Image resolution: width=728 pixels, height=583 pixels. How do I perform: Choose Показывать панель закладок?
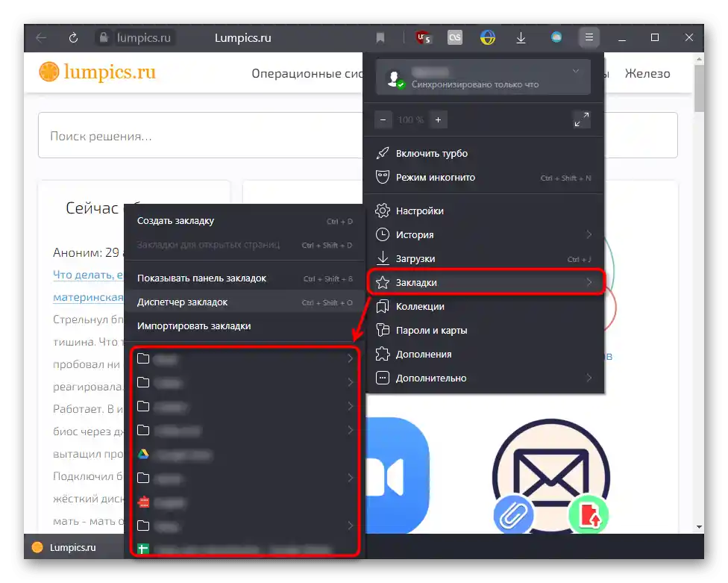click(245, 278)
